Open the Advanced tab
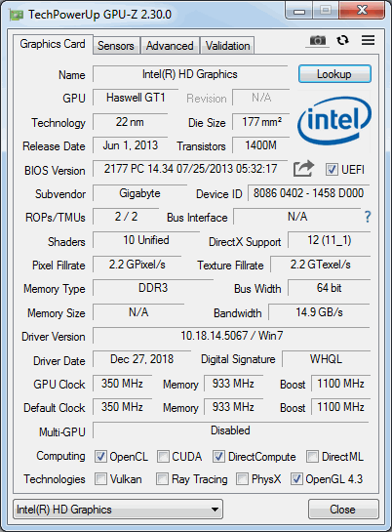Image resolution: width=392 pixels, height=532 pixels. pos(170,46)
